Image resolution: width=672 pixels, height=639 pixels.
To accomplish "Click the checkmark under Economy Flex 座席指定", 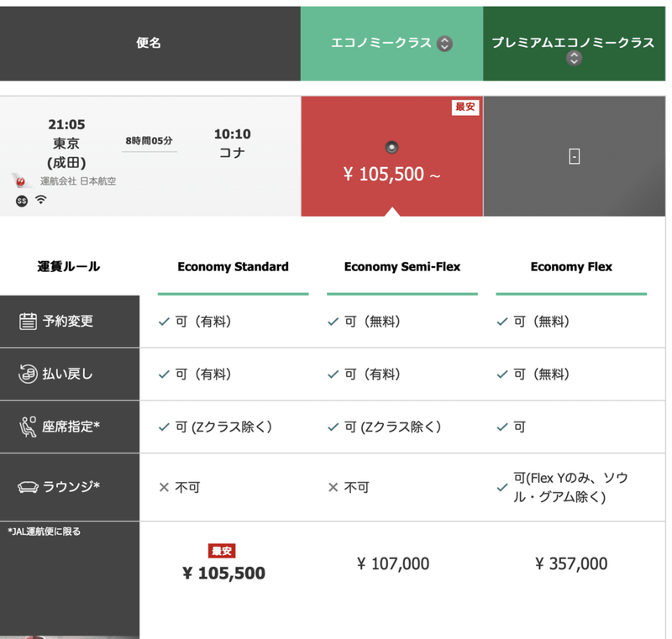I will click(x=503, y=427).
